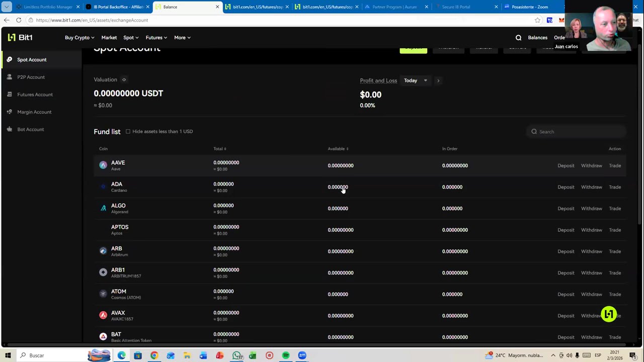
Task: Click the Bot Account sidebar icon
Action: [9, 129]
